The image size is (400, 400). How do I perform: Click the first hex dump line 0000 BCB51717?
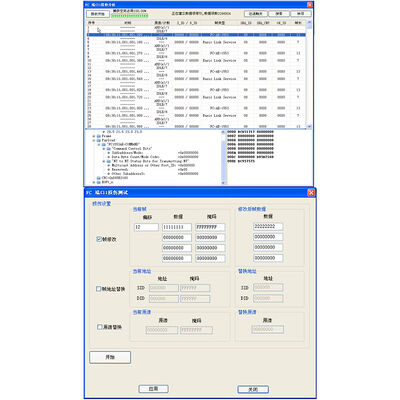pos(250,132)
